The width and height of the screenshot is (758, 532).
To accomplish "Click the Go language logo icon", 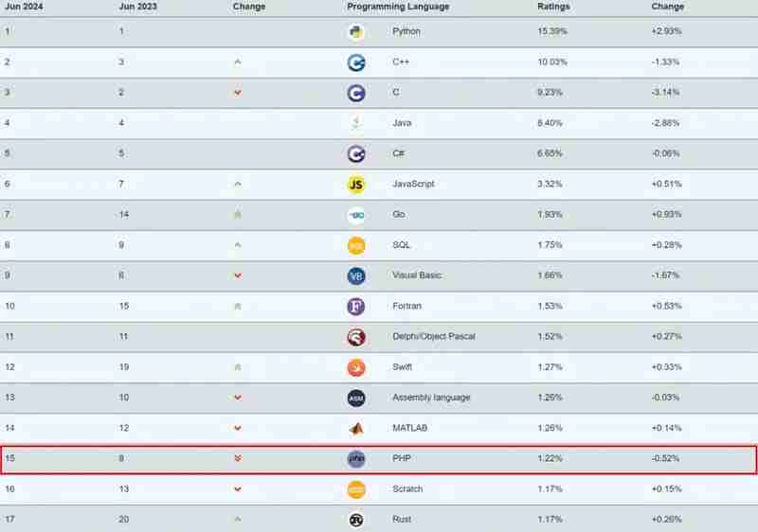I will click(356, 215).
